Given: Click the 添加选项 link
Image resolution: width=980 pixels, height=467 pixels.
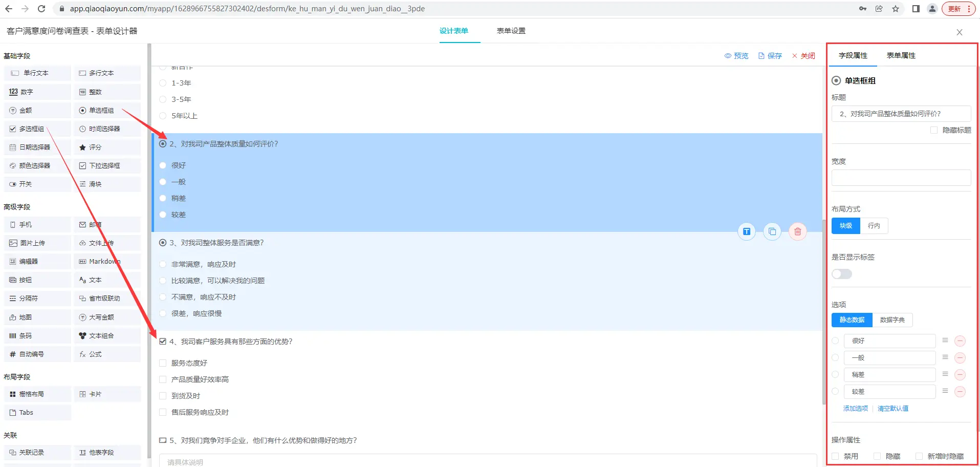Looking at the screenshot, I should point(856,408).
